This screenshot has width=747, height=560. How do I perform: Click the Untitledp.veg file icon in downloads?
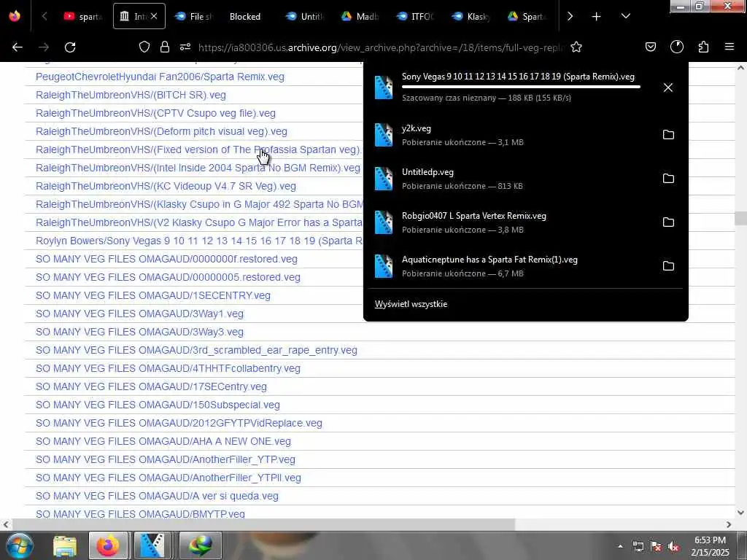pos(384,179)
